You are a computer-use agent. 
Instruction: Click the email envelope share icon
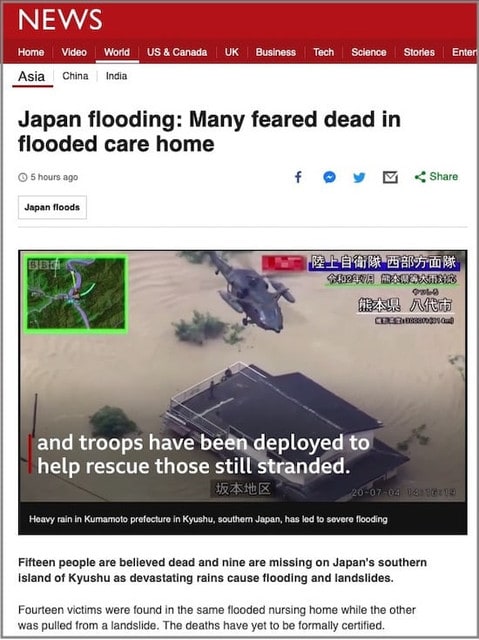tap(390, 177)
